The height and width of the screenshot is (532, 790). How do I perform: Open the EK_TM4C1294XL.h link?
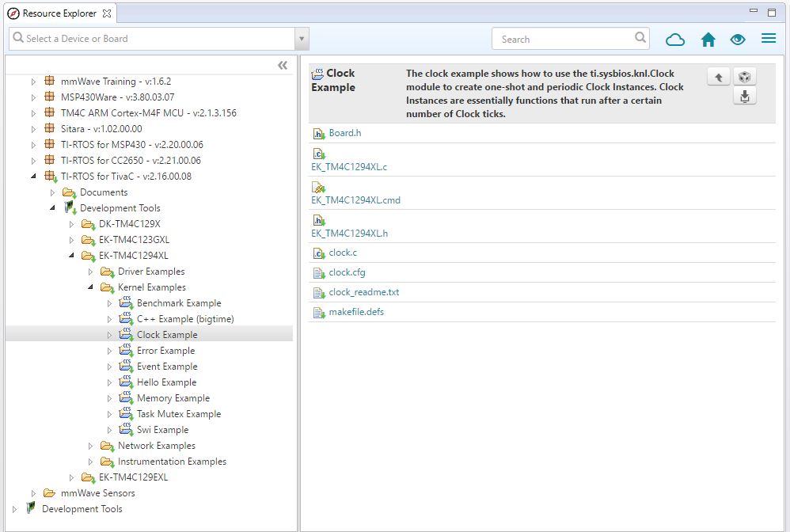pyautogui.click(x=350, y=234)
